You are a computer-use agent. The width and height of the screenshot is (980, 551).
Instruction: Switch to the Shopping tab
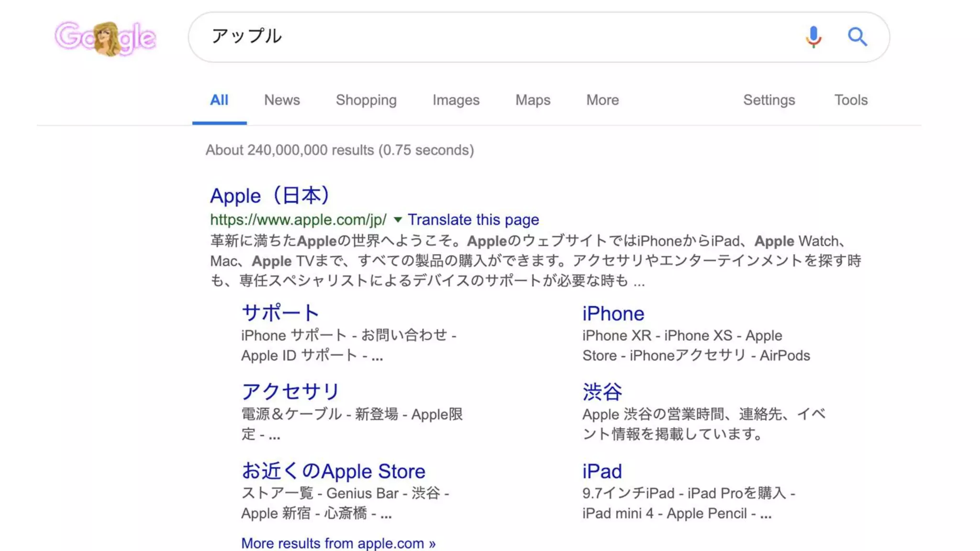[366, 100]
